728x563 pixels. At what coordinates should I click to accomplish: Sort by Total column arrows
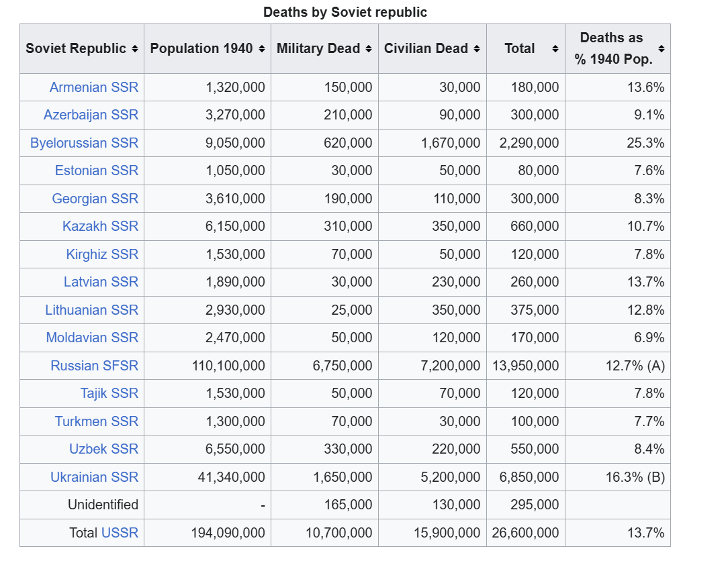[x=555, y=49]
